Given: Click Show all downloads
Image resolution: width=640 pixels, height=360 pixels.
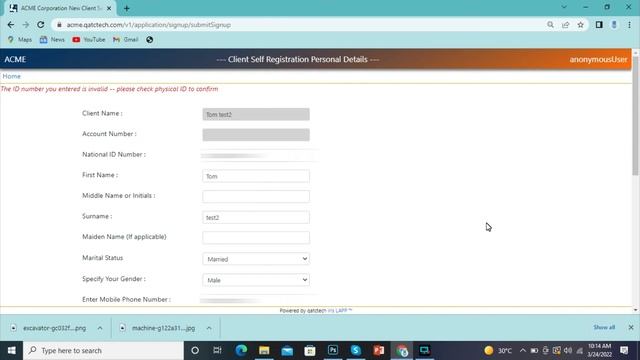Looking at the screenshot, I should coord(604,327).
